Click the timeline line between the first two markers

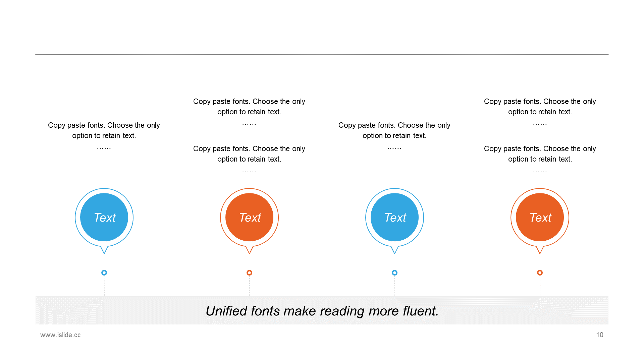(177, 273)
